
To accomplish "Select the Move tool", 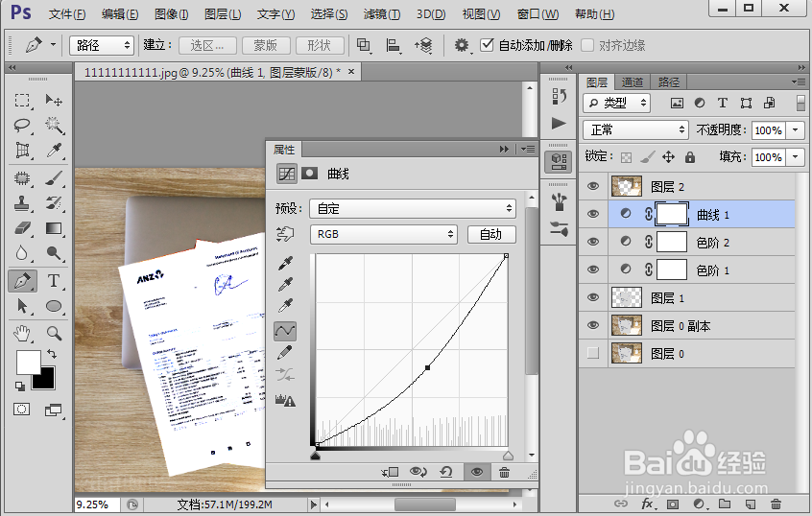I will coord(54,100).
